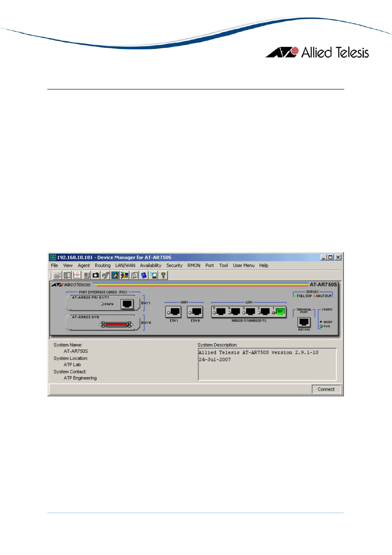Open the RMON menu
392x555 pixels.
tap(194, 266)
